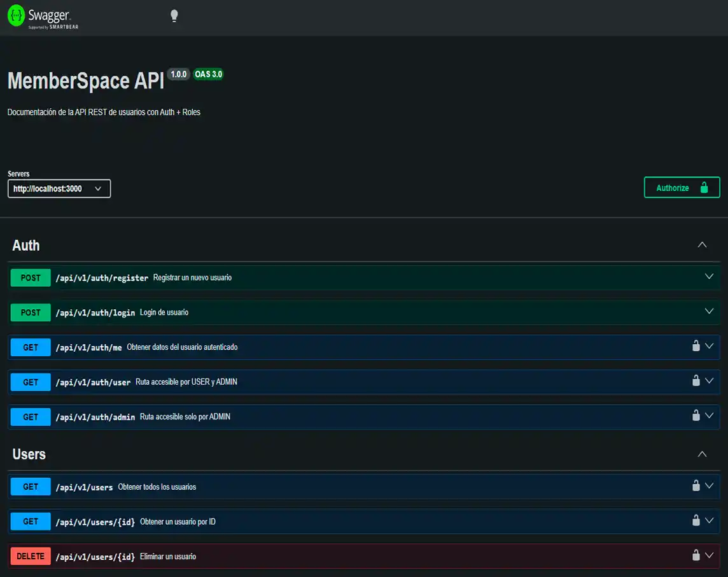Image resolution: width=728 pixels, height=577 pixels.
Task: Click GET badge for /api/v1/users/{id}
Action: click(31, 521)
